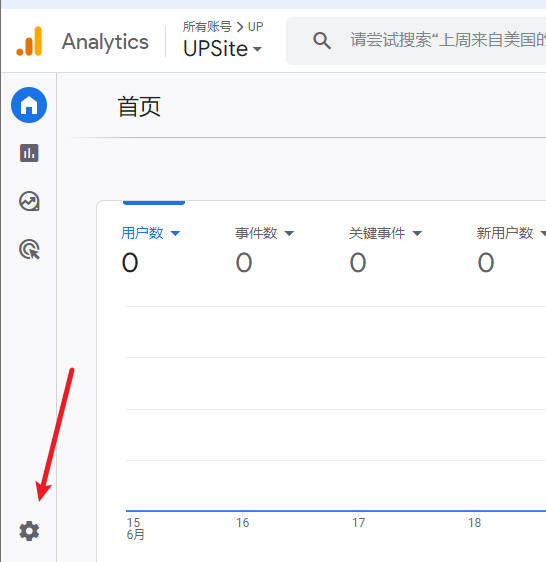The width and height of the screenshot is (546, 562).
Task: Expand the 新用户数 metric dropdown
Action: pyautogui.click(x=543, y=234)
